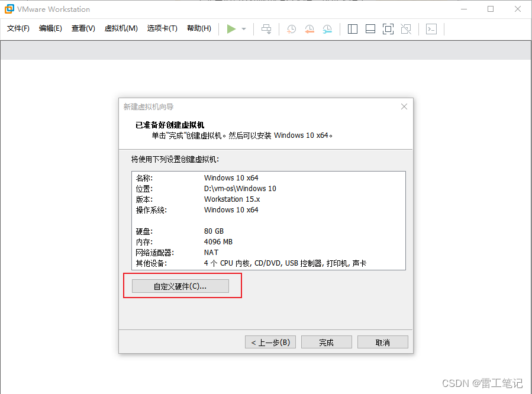Click the full screen mode icon

coord(388,29)
